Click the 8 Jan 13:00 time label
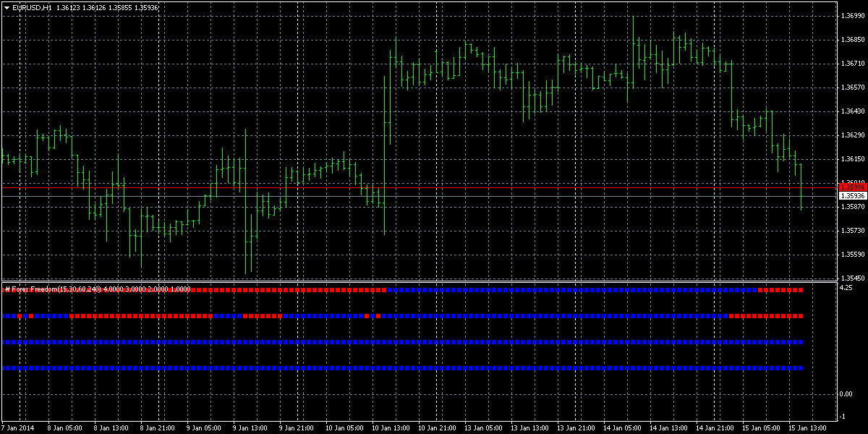This screenshot has width=868, height=434. [x=110, y=427]
